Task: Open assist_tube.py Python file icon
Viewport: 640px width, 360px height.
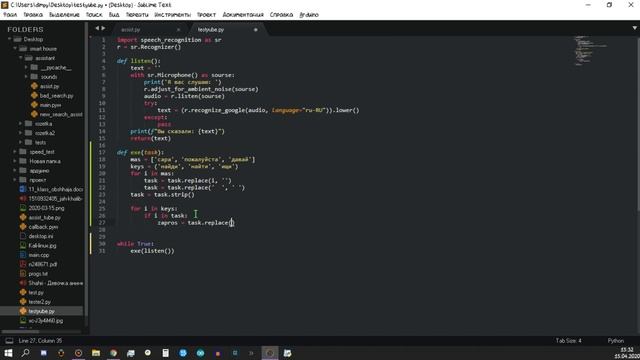Action: click(23, 218)
